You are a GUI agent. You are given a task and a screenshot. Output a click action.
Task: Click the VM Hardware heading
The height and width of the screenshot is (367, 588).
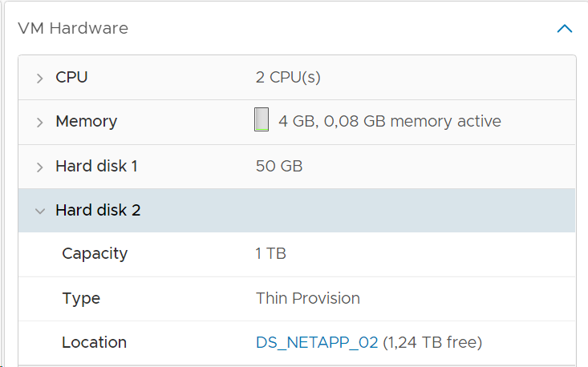[x=73, y=29]
